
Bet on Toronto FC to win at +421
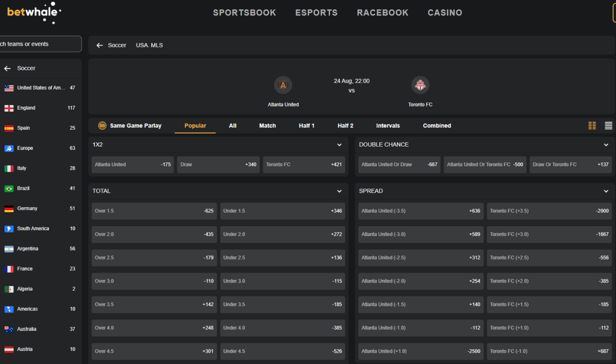pyautogui.click(x=304, y=165)
